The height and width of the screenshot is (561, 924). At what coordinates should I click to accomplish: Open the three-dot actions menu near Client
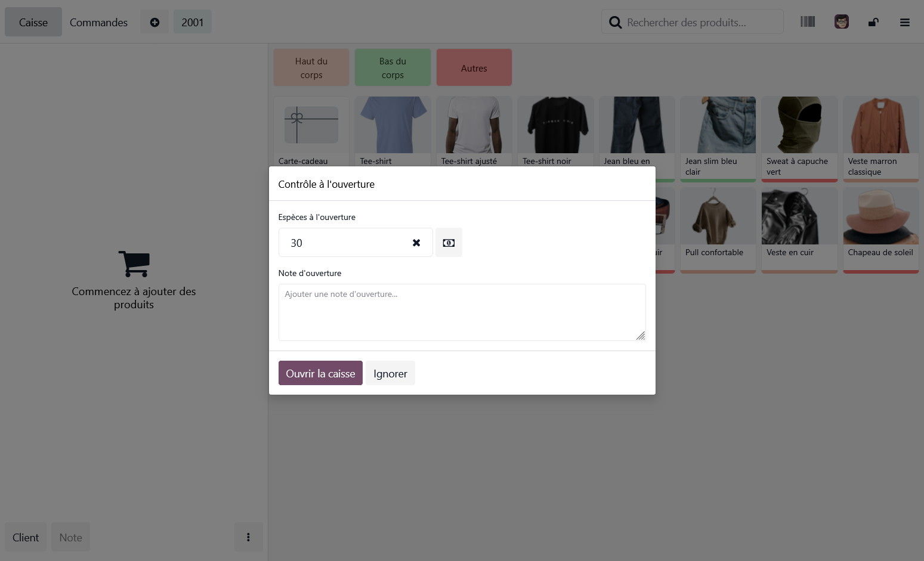(x=248, y=537)
